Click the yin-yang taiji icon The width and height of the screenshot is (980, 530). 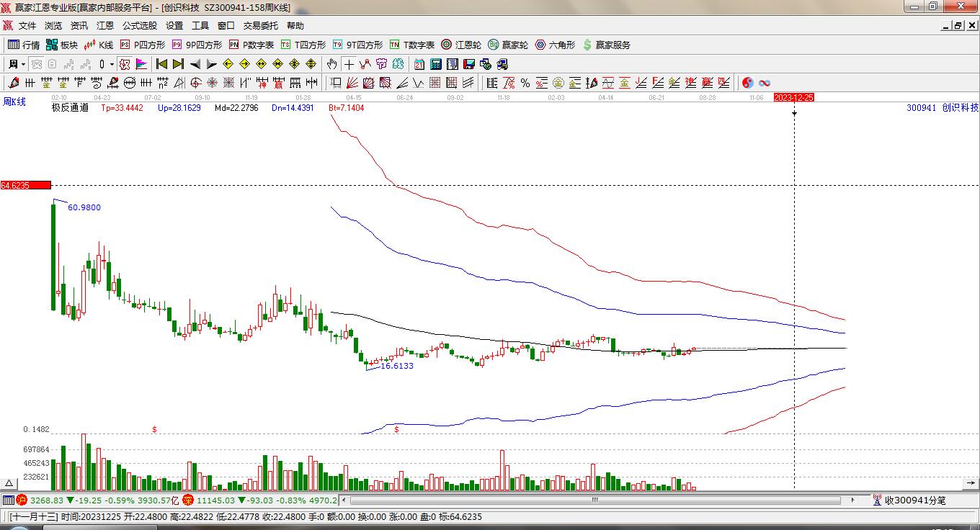point(748,83)
